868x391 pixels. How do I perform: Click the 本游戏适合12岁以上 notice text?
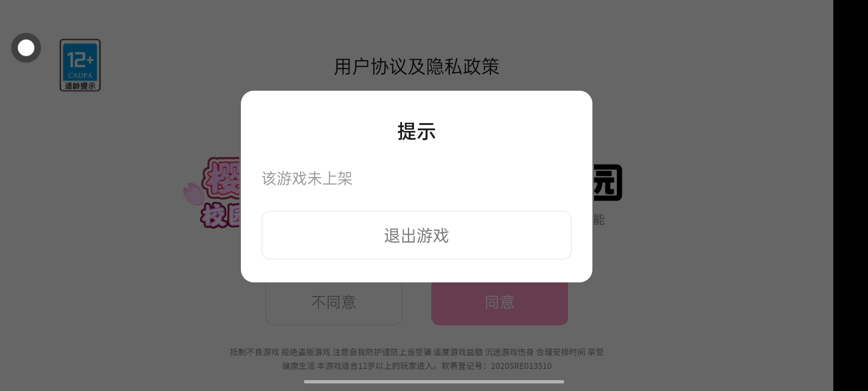377,366
